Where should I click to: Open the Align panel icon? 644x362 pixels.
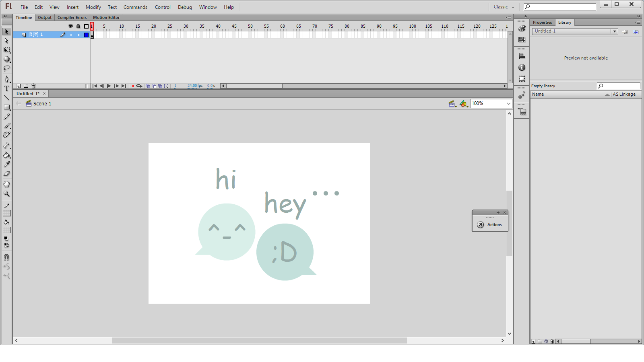522,56
